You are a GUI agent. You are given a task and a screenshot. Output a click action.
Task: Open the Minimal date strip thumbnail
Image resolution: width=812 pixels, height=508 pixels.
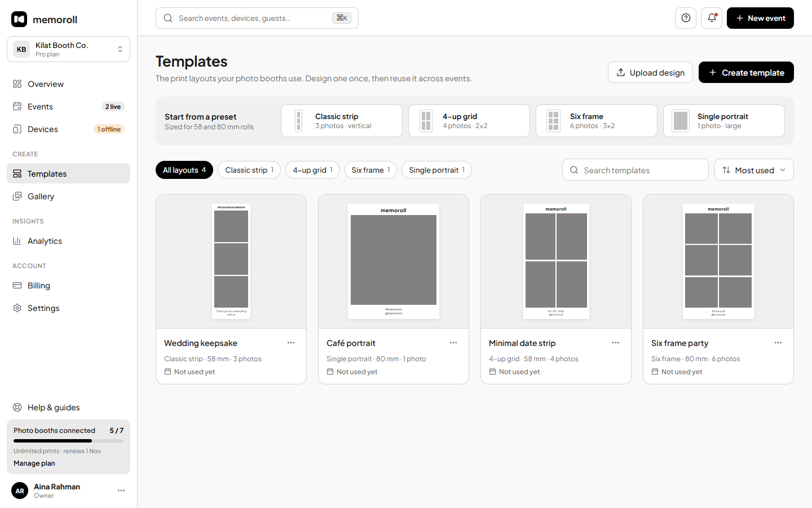pyautogui.click(x=556, y=261)
